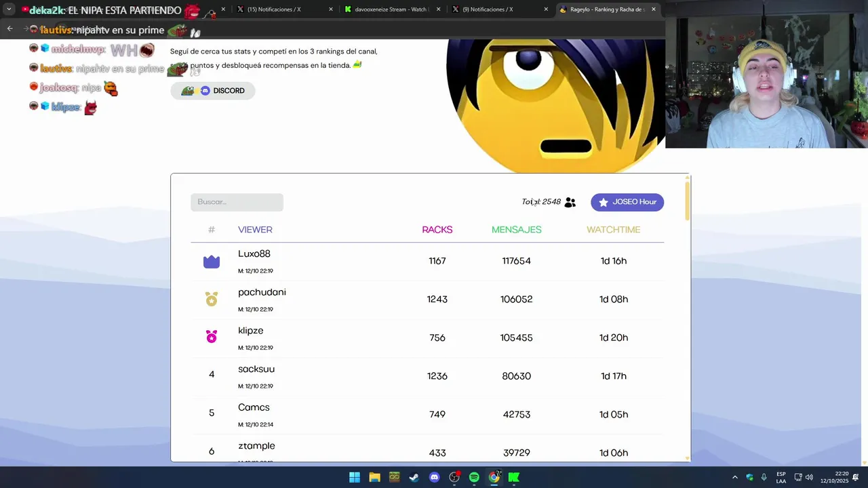Sort by the MENSAJES column header
The width and height of the screenshot is (868, 488).
(517, 230)
